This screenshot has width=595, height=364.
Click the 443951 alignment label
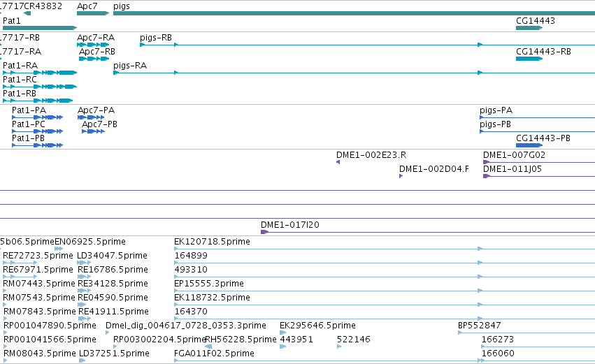tap(296, 340)
